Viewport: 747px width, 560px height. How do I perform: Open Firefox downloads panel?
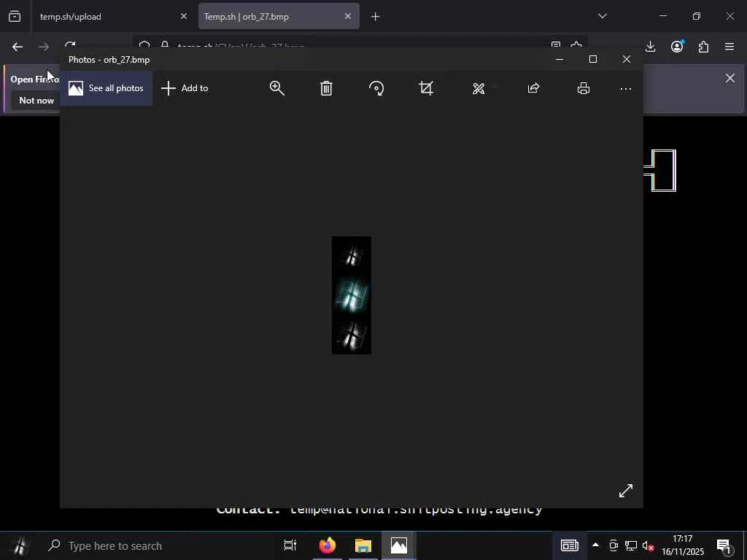tap(650, 47)
